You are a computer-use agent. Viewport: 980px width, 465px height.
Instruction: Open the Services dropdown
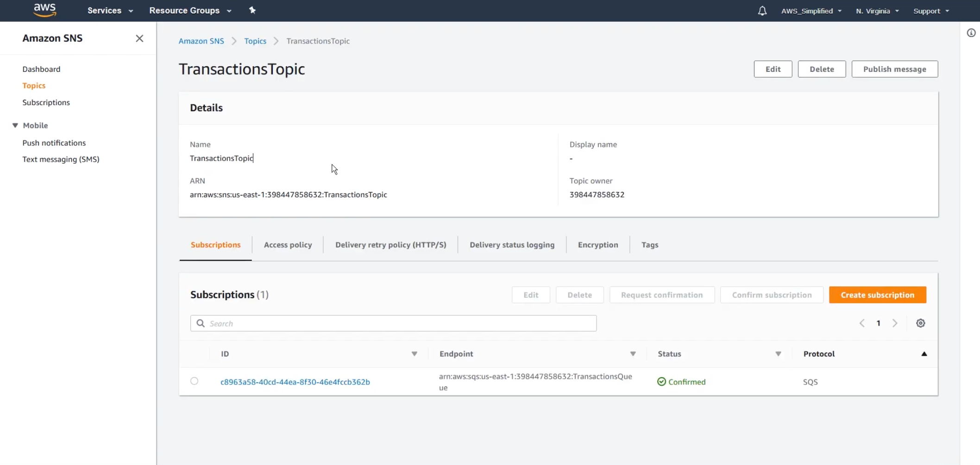pos(110,11)
